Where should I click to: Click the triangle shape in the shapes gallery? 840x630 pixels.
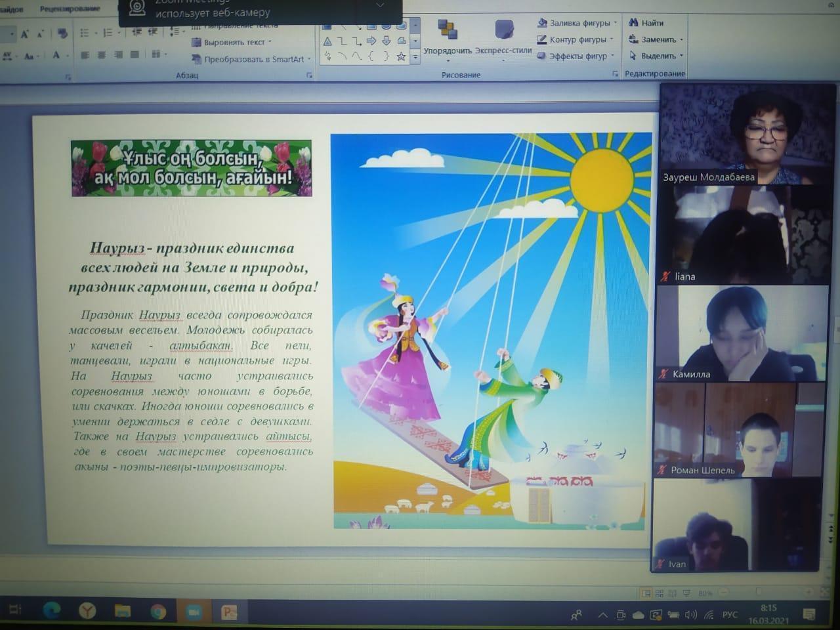[327, 41]
